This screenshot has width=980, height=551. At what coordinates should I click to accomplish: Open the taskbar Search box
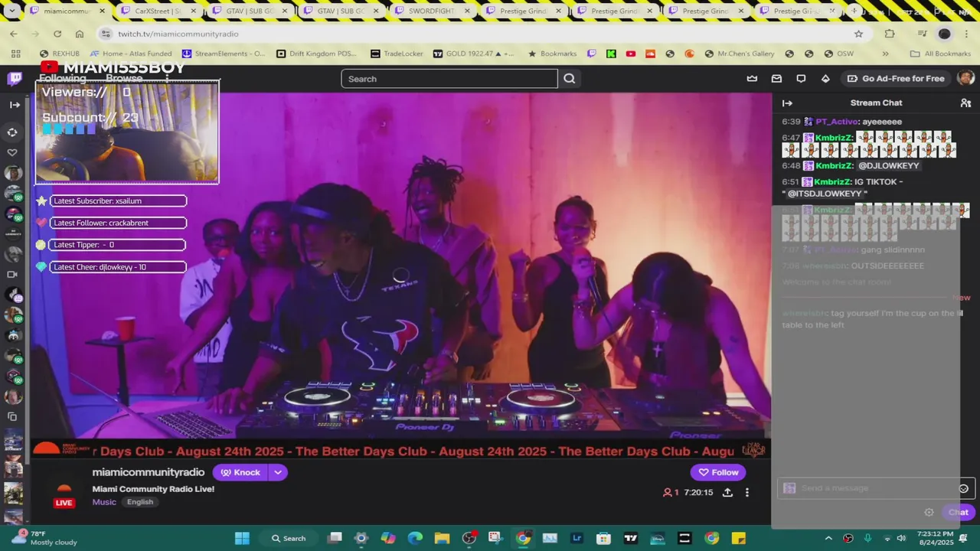point(289,538)
